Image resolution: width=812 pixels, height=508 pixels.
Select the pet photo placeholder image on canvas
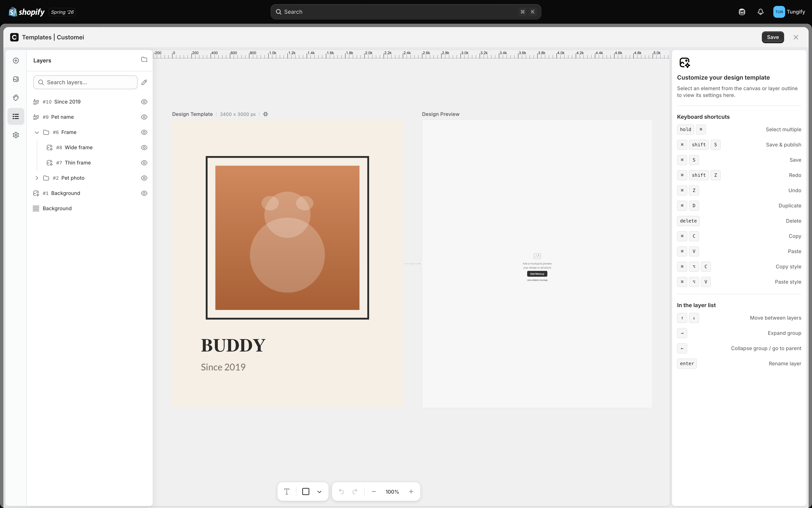point(287,238)
